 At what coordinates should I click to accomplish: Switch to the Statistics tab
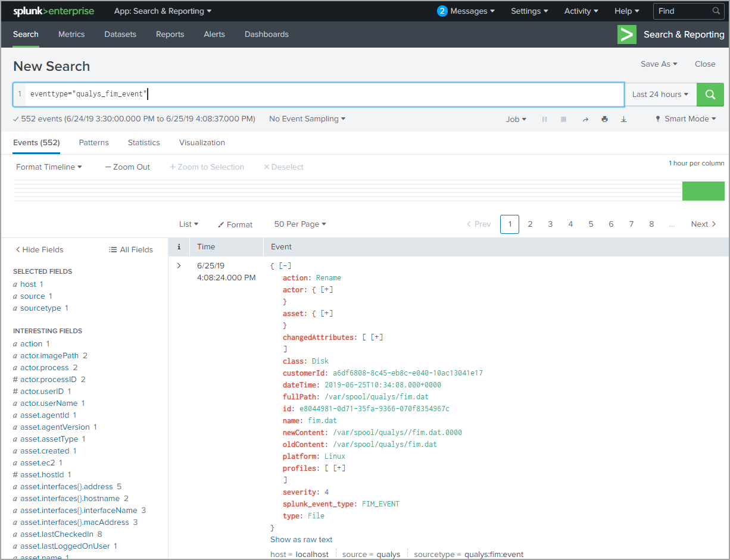coord(143,143)
